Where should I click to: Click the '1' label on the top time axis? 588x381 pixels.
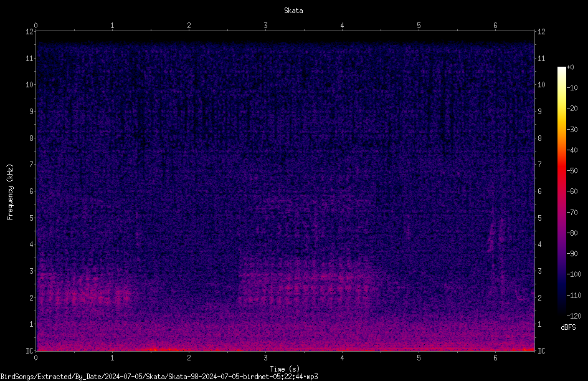pyautogui.click(x=112, y=26)
